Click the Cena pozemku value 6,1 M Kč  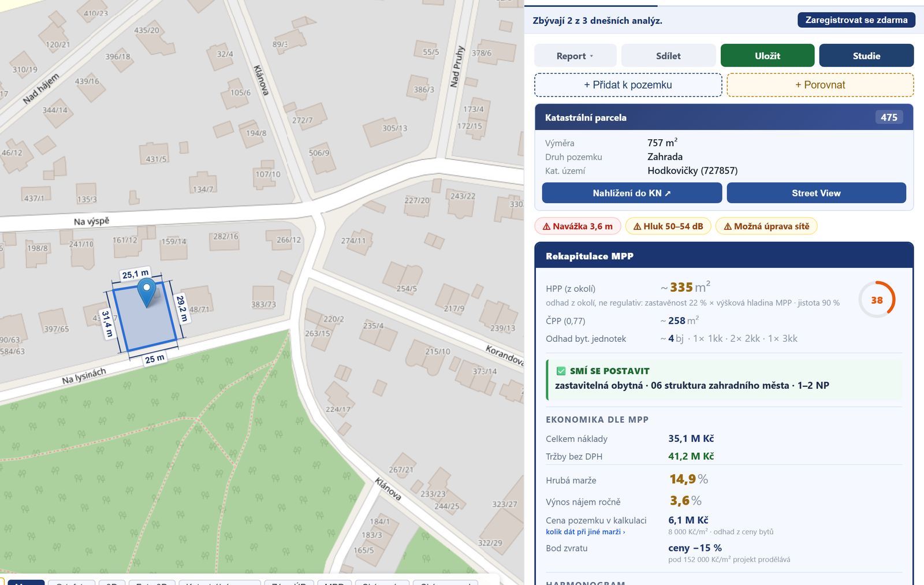(x=688, y=520)
